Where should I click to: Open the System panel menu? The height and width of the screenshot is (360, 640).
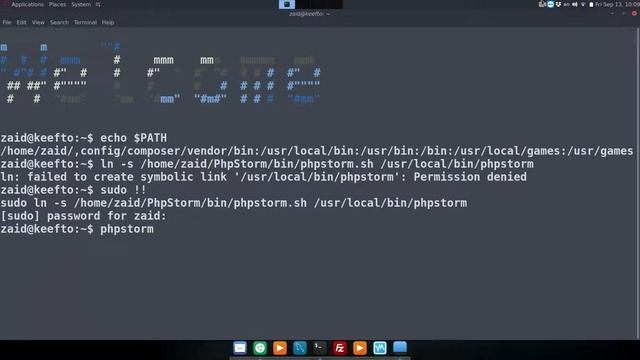click(81, 4)
